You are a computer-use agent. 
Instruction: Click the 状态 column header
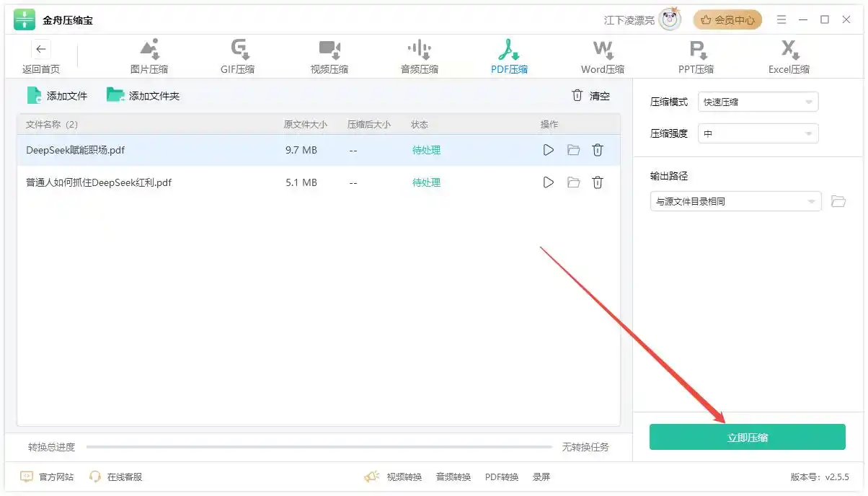(x=420, y=124)
